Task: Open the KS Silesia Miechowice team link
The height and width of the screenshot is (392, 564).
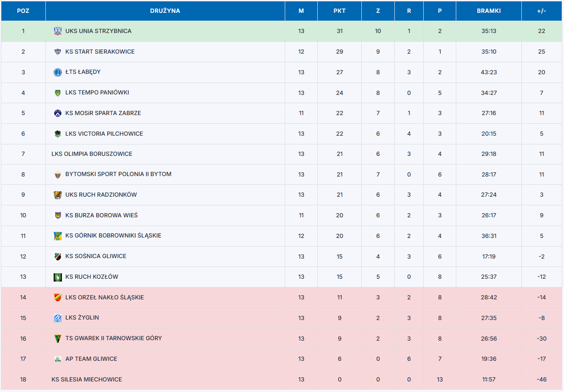Action: [x=87, y=380]
